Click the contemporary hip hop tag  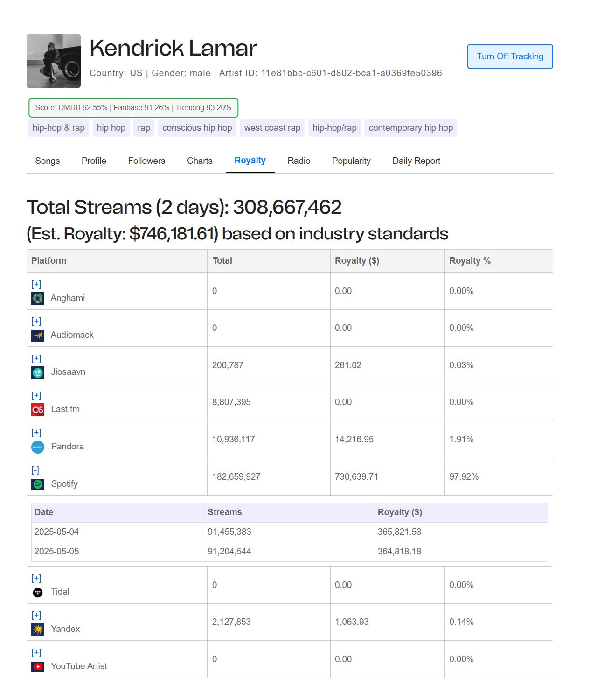[x=411, y=128]
